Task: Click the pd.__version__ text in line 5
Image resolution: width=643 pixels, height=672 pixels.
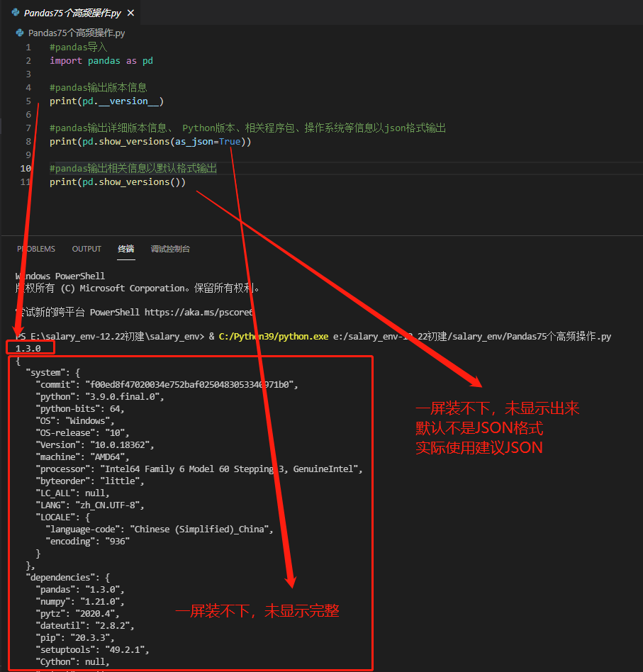Action: (x=119, y=101)
